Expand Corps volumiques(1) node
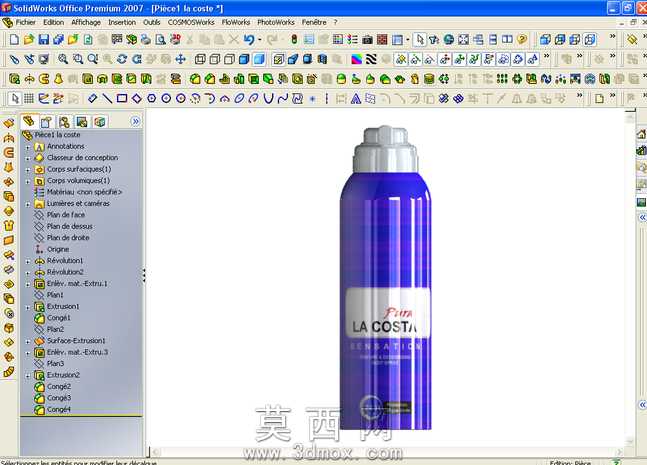 (x=28, y=181)
